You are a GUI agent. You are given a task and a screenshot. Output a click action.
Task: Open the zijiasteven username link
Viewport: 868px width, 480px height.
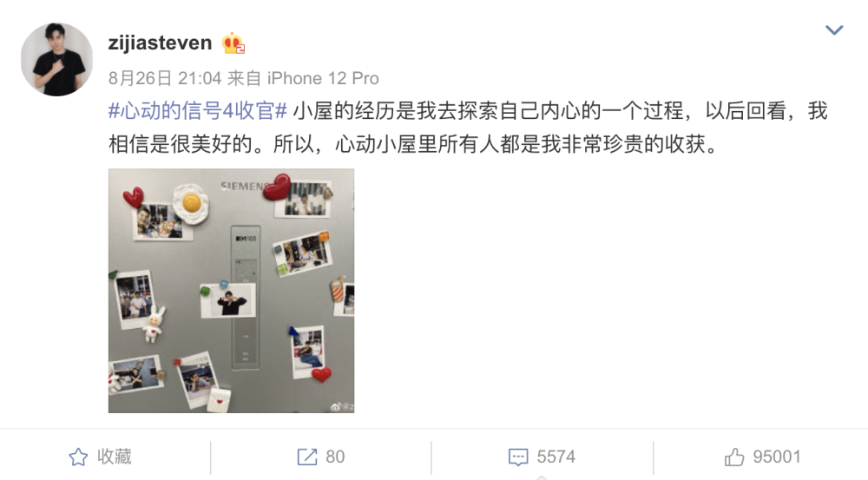[x=160, y=43]
